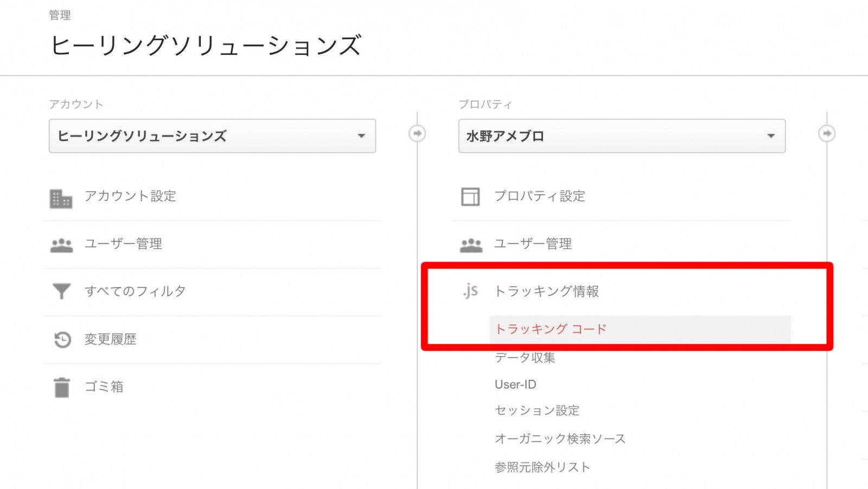This screenshot has height=489, width=868.
Task: Click the people icon for property ユーザー管理
Action: tap(471, 245)
